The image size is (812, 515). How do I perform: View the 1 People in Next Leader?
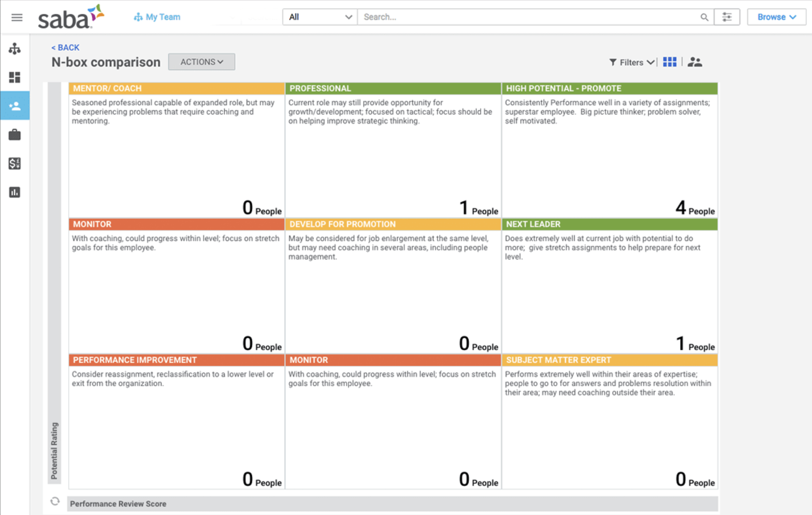pos(695,344)
